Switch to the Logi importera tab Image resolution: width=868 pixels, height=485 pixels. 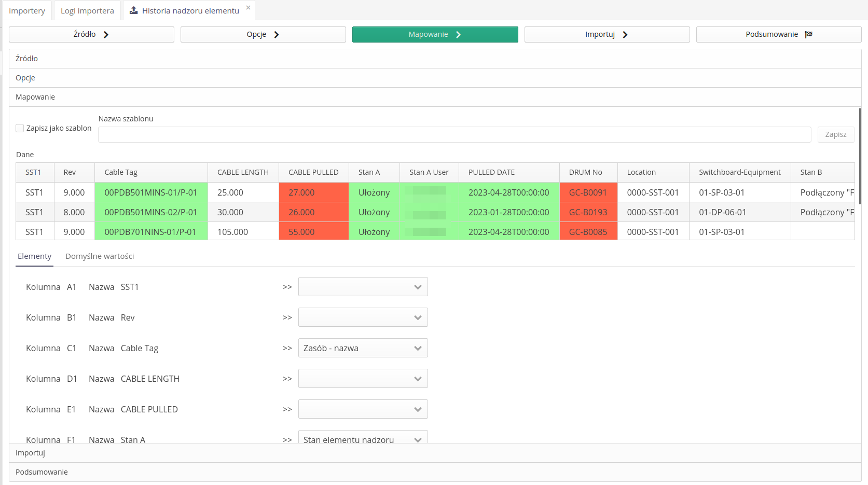pos(87,11)
